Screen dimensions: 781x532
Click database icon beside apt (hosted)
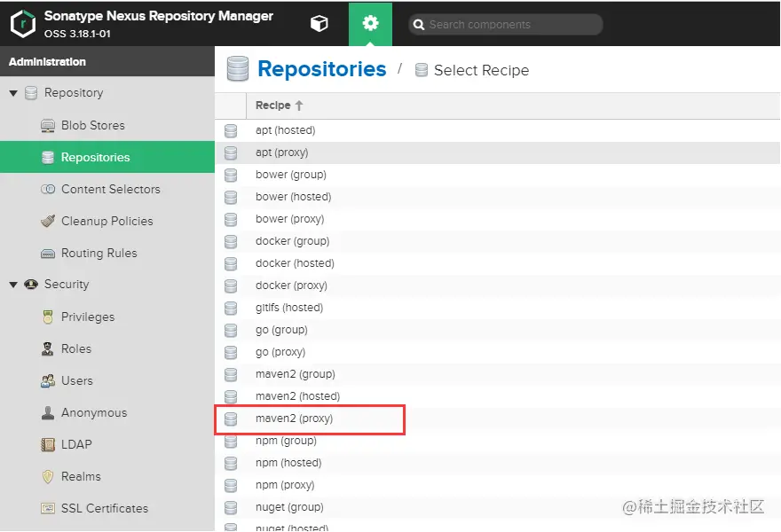[x=231, y=131]
